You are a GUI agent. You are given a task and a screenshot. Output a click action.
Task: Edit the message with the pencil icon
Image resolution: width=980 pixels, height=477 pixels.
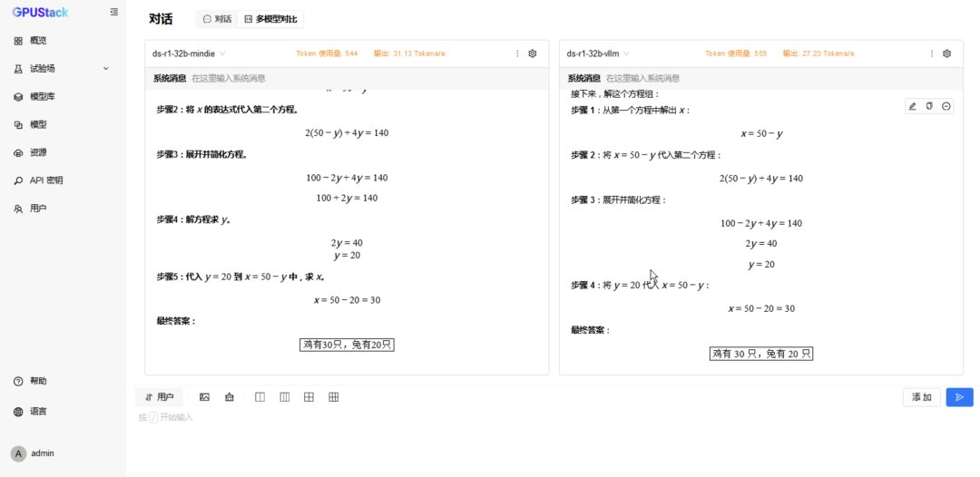click(x=913, y=106)
